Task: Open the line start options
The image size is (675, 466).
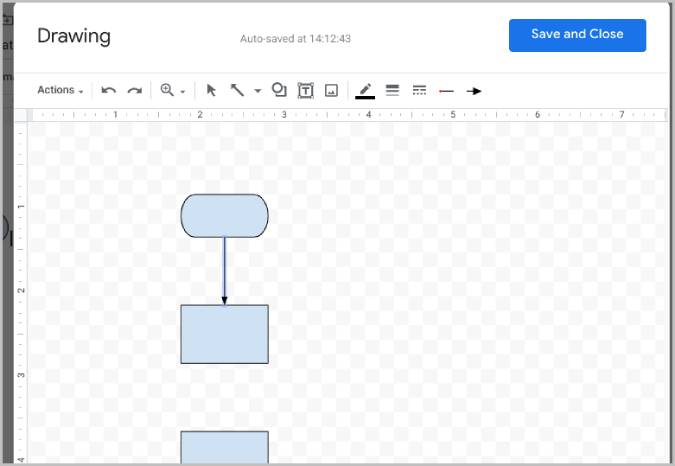Action: tap(447, 90)
